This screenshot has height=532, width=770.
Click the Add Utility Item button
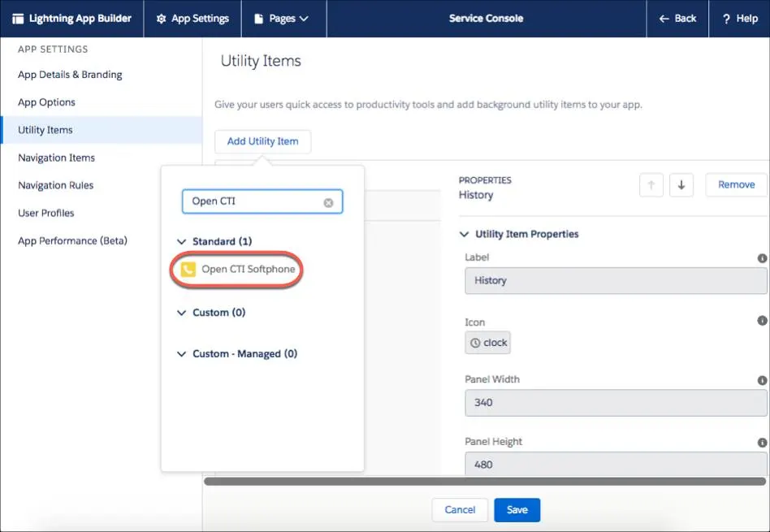(262, 141)
